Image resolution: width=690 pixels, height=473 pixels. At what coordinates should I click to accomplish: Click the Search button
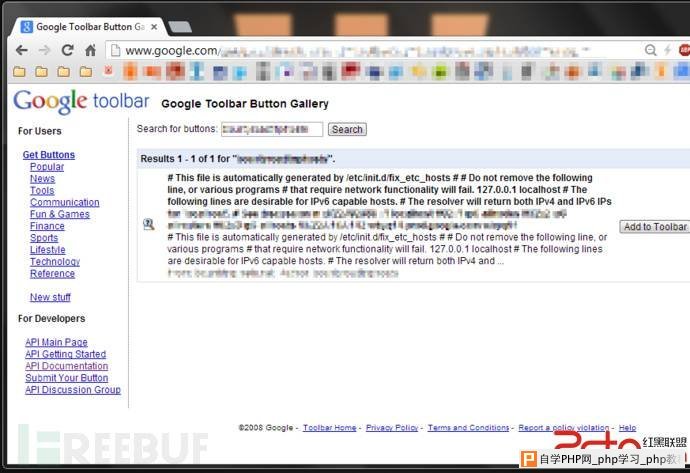click(x=347, y=129)
